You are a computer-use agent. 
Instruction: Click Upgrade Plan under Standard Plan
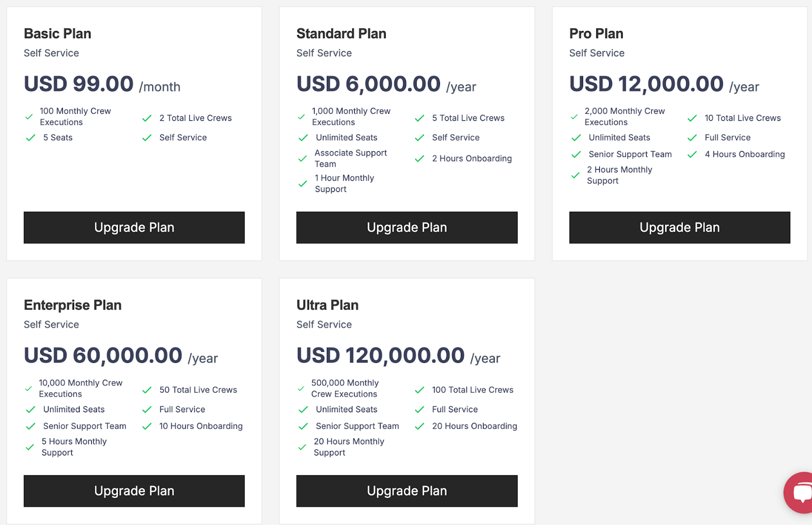407,227
